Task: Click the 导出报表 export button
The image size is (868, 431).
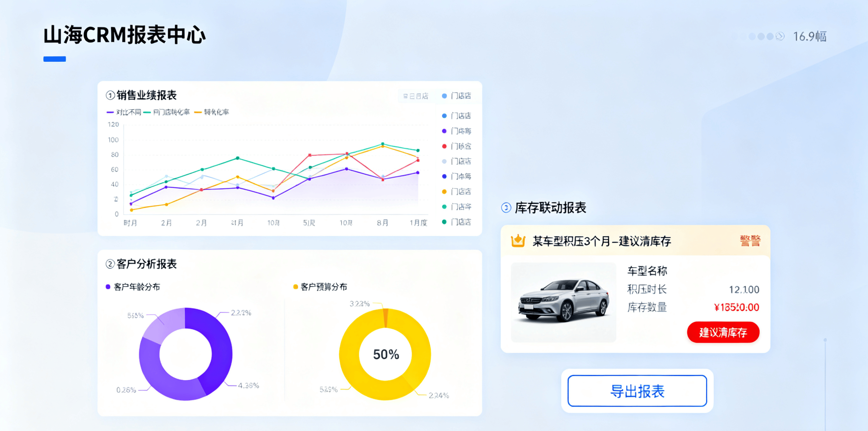Action: click(x=637, y=391)
